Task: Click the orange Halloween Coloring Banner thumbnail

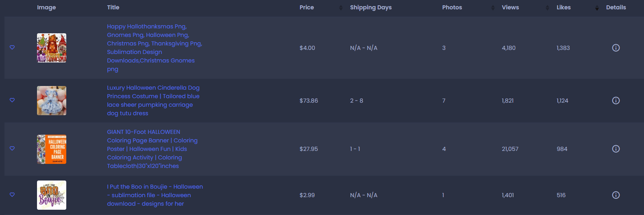Action: pyautogui.click(x=52, y=149)
